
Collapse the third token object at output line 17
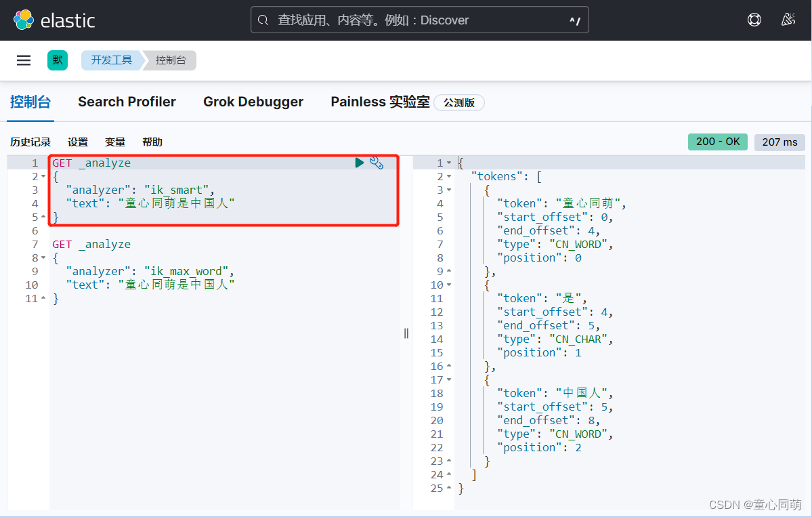coord(449,379)
